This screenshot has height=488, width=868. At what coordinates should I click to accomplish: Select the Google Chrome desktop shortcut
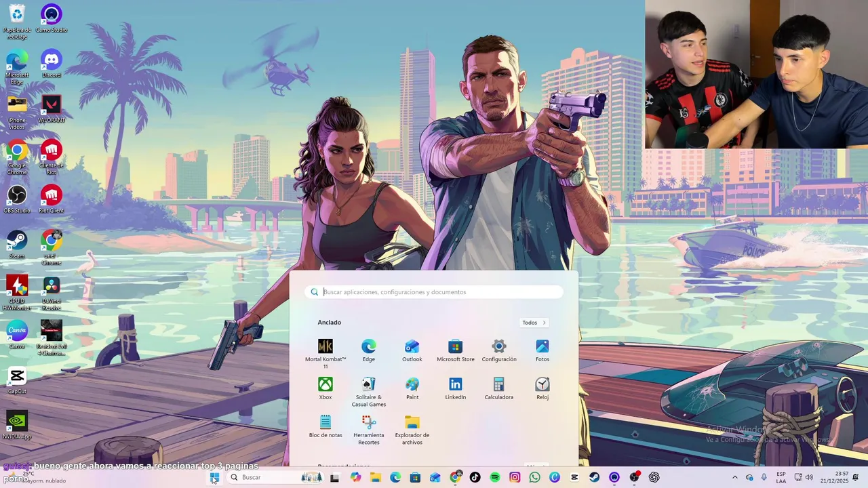click(x=17, y=158)
